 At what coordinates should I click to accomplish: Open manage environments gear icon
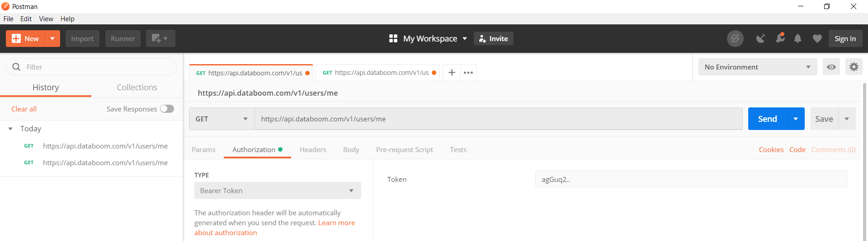tap(854, 67)
